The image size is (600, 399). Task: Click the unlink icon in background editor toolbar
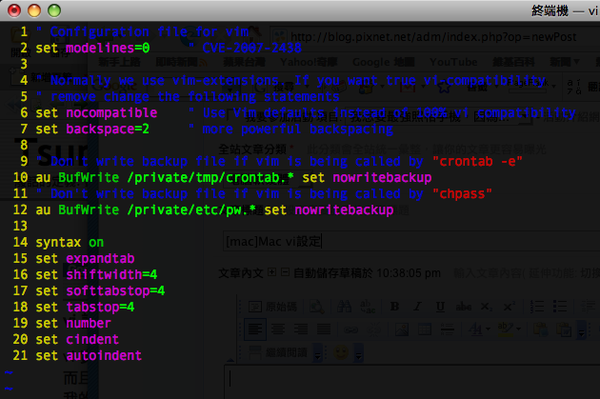click(374, 329)
